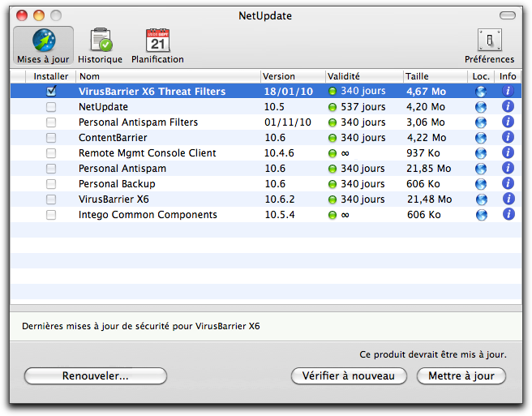
Task: Click the Info column header
Action: pyautogui.click(x=508, y=76)
